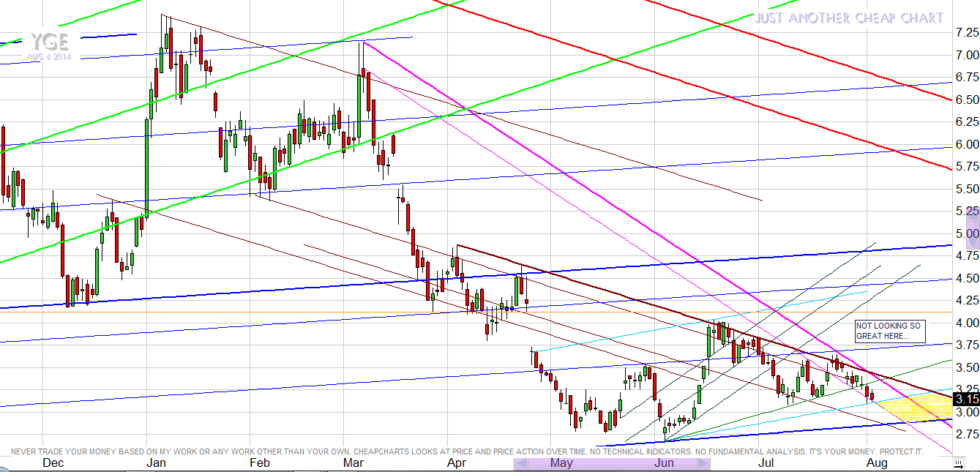The width and height of the screenshot is (980, 472).
Task: Click the right arrow on the time scrollbar
Action: click(703, 464)
